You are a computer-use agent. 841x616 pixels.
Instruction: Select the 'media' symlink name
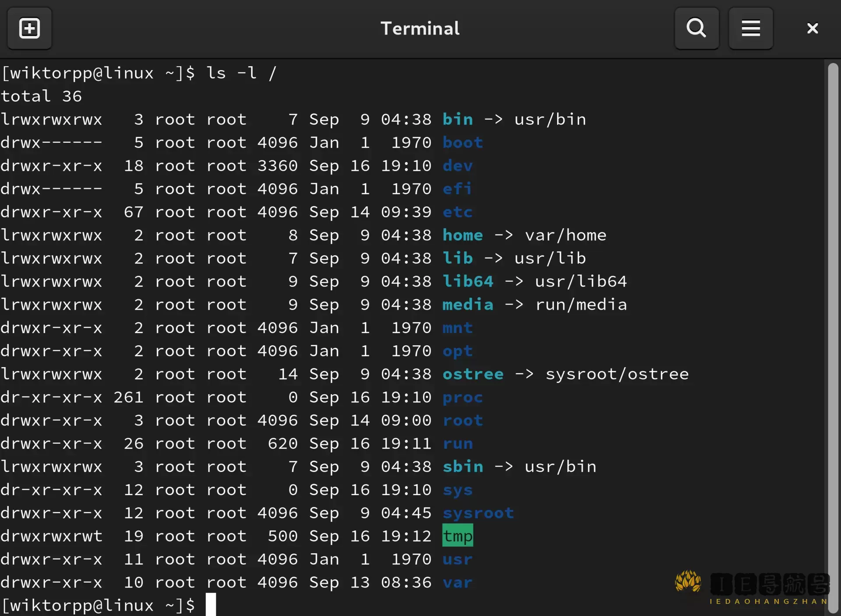click(468, 304)
